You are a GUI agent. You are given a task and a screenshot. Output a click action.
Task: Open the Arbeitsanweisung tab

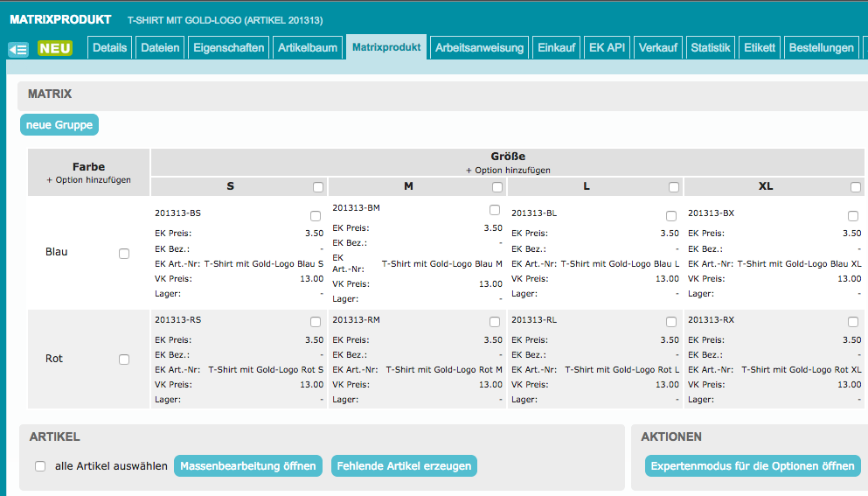[479, 48]
